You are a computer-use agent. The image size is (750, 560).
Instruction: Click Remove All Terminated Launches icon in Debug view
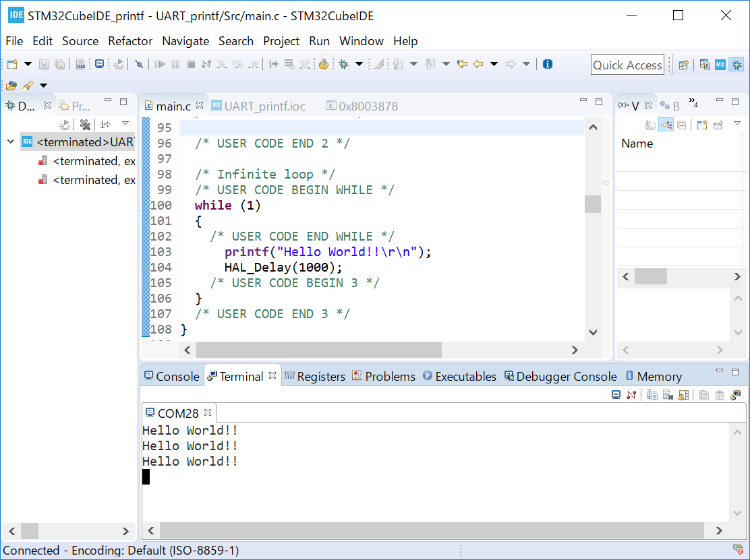click(x=85, y=125)
